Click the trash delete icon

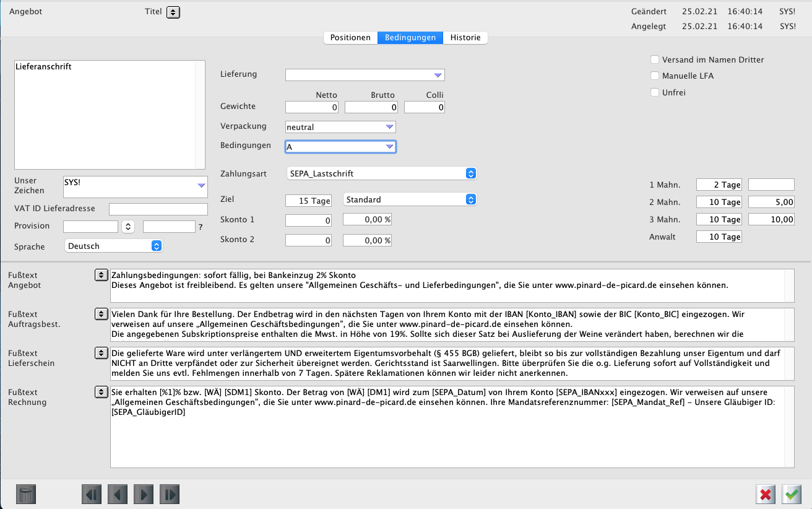pos(26,494)
